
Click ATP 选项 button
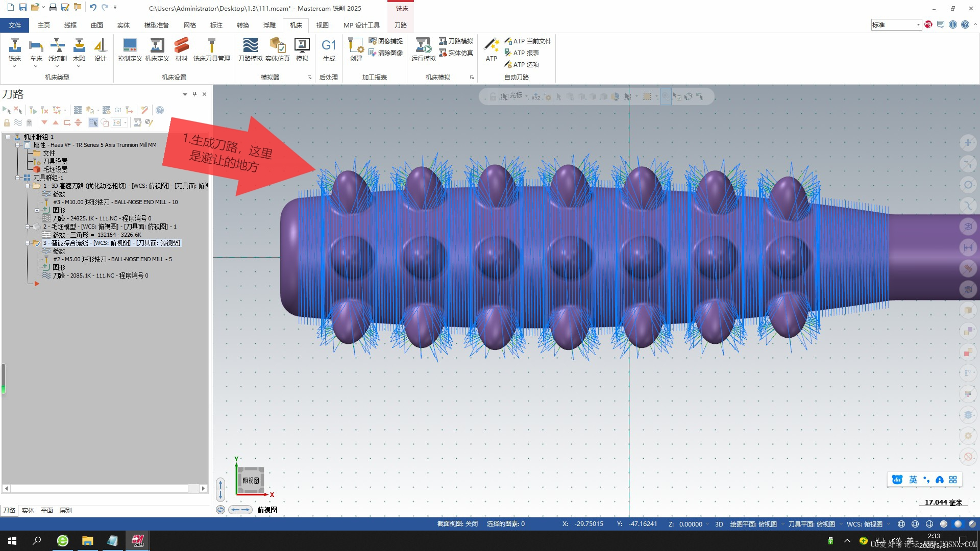tap(522, 64)
